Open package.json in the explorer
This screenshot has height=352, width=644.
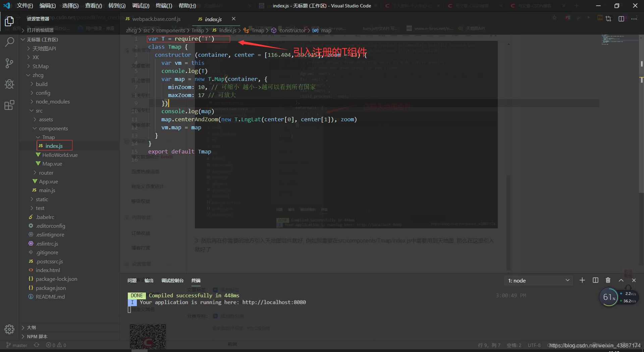click(x=51, y=288)
